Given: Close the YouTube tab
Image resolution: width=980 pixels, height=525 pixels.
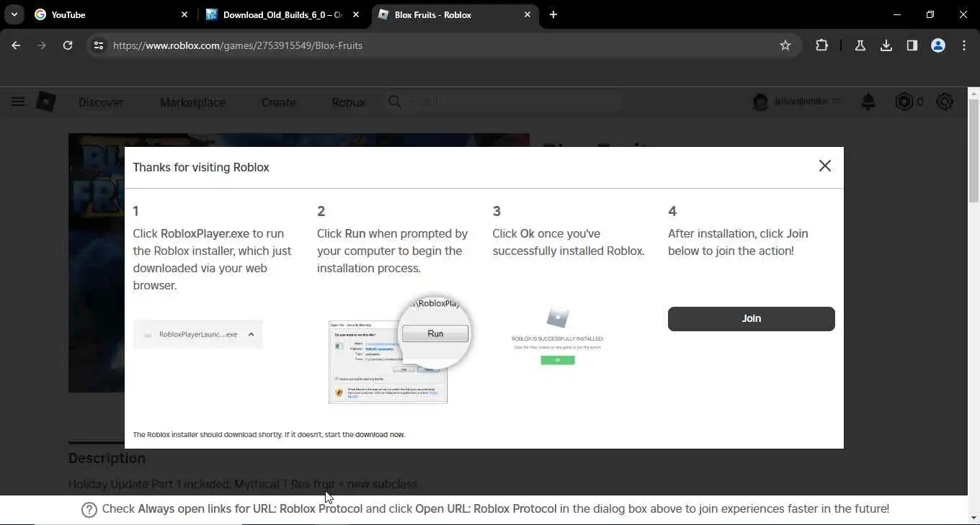Looking at the screenshot, I should point(184,14).
